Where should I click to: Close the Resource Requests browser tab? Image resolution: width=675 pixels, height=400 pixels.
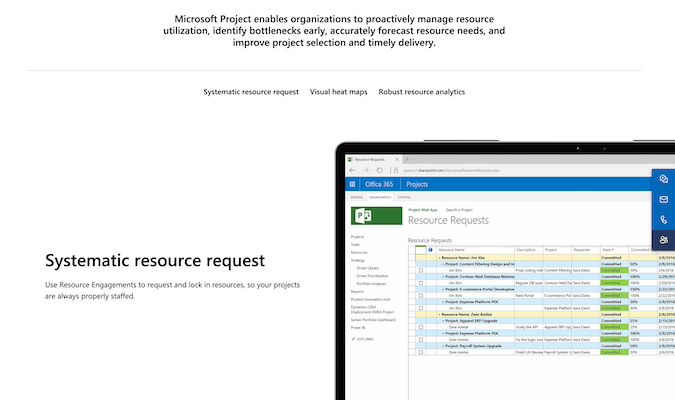397,159
